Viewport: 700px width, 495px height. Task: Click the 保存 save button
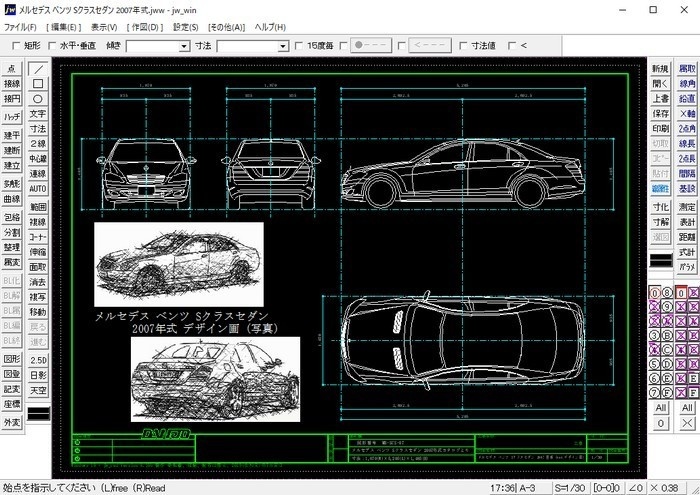(x=661, y=114)
